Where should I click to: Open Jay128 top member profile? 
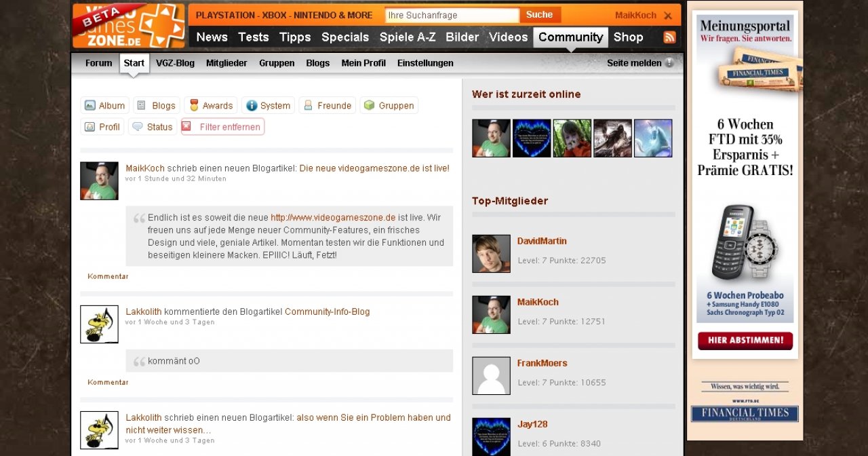532,424
